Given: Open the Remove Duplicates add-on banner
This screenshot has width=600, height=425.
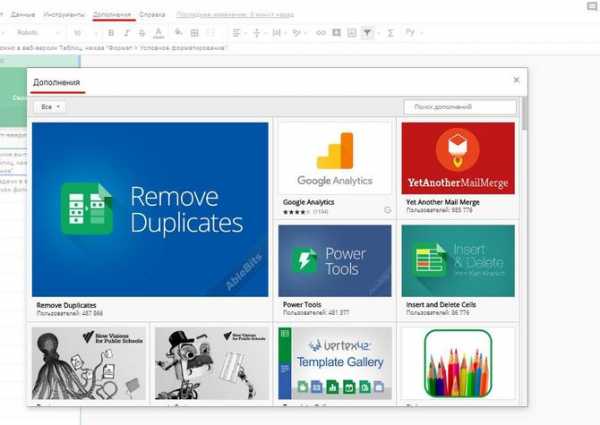Looking at the screenshot, I should [150, 209].
